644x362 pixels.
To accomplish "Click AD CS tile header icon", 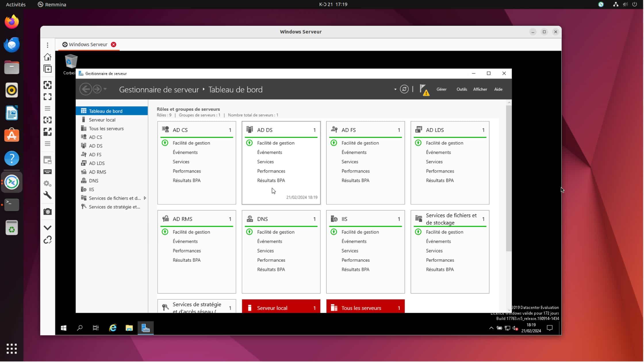I will coord(166,130).
